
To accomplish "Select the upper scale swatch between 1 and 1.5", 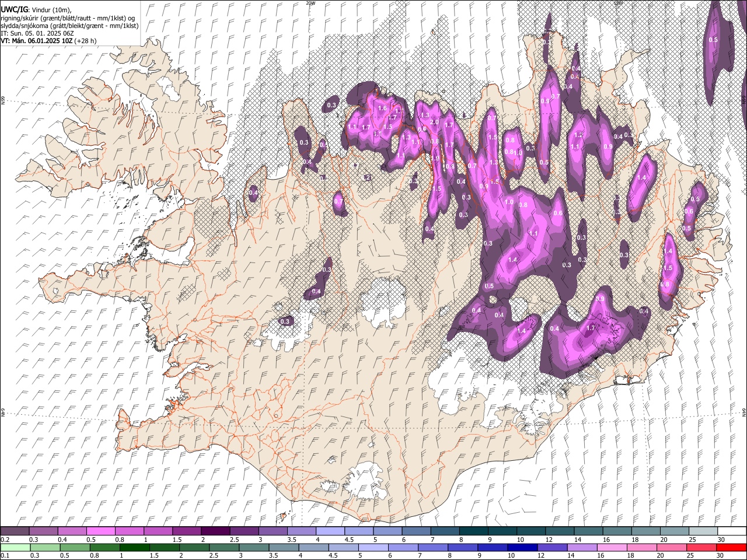I will [158, 531].
